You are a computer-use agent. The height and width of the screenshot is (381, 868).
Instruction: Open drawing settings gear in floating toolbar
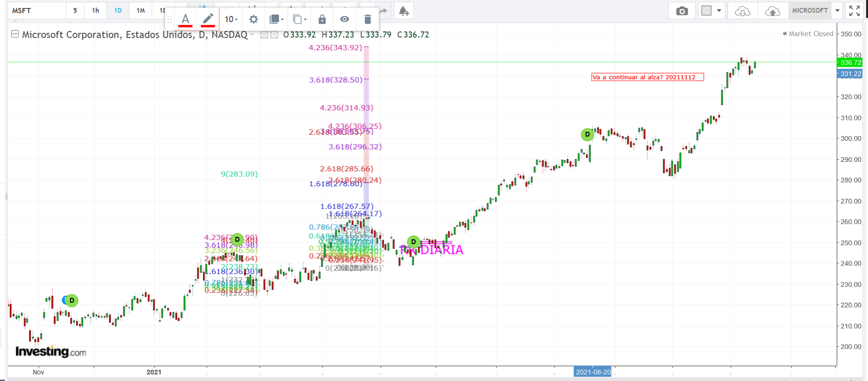(x=254, y=19)
